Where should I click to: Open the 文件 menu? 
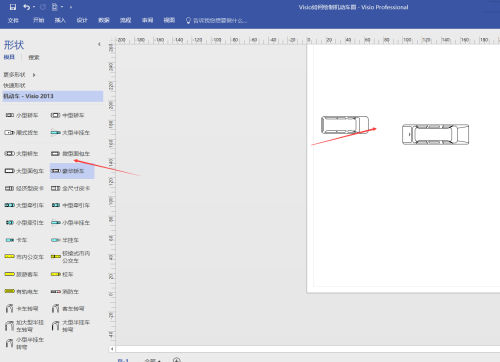click(13, 20)
